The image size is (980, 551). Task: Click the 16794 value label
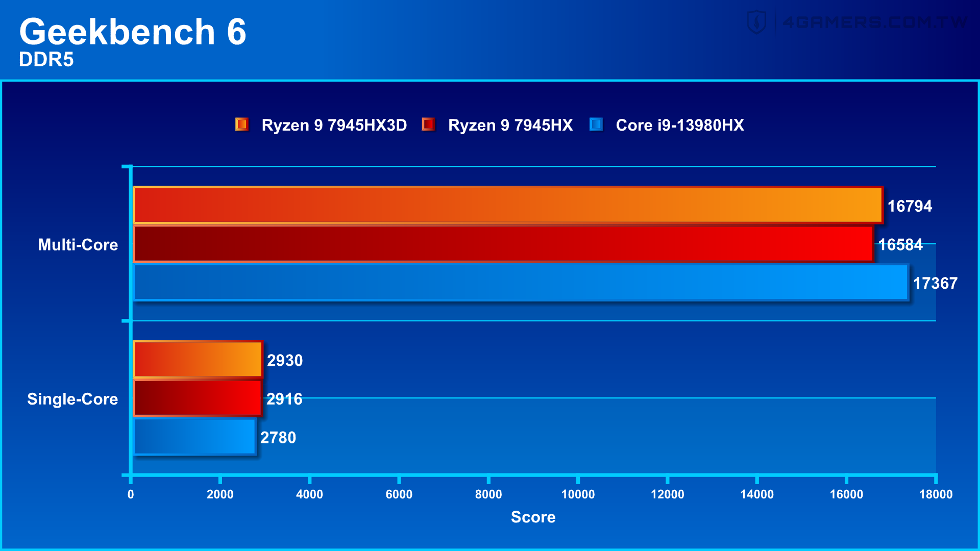coord(910,206)
